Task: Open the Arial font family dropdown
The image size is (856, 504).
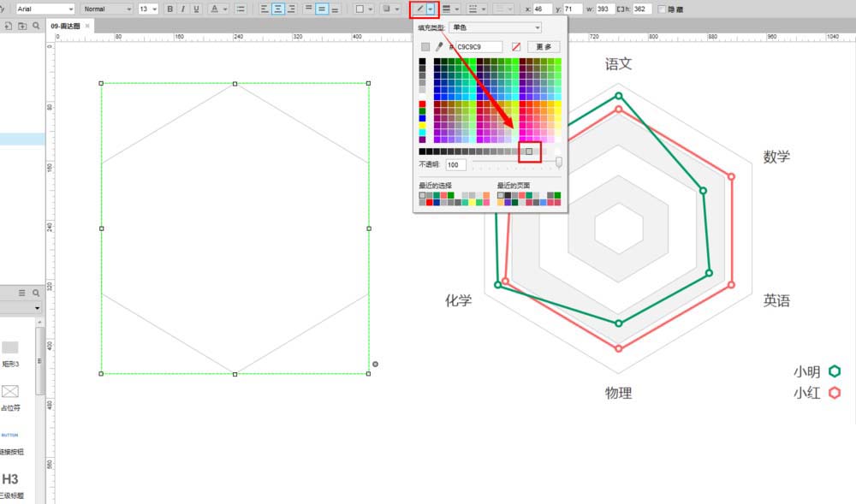Action: pyautogui.click(x=45, y=9)
